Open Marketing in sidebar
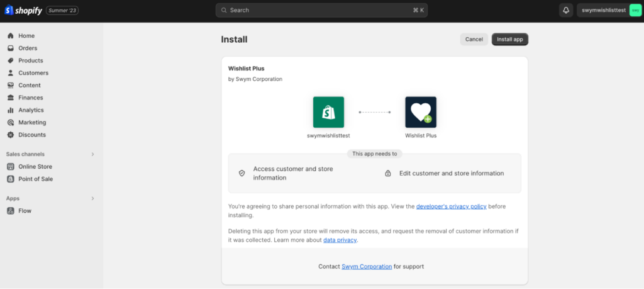This screenshot has width=644, height=289. pyautogui.click(x=32, y=122)
